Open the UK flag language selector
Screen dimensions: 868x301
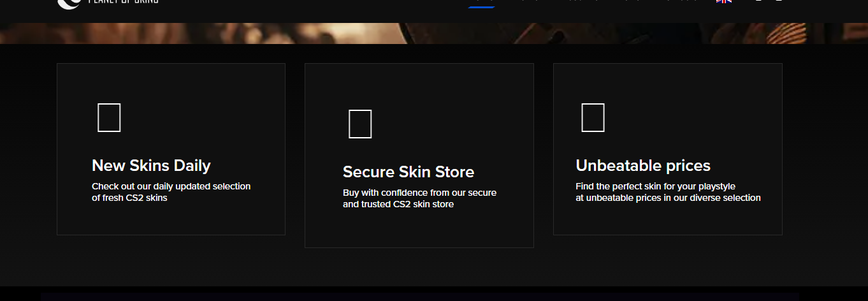723,2
